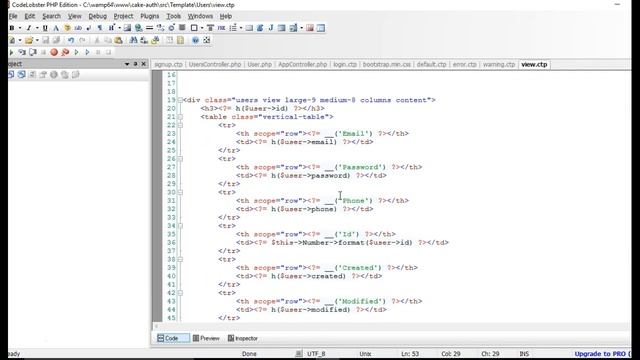
Task: Open Find using the binoculars icon
Action: (x=133, y=40)
